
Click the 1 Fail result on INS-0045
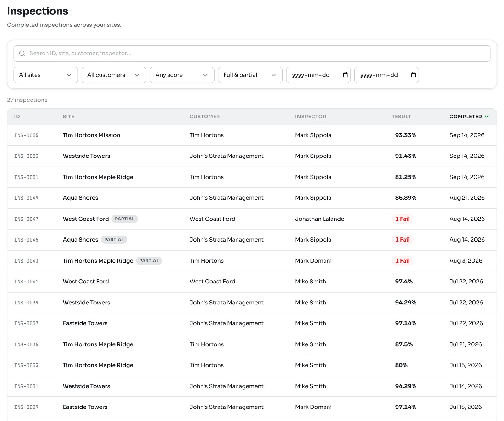coord(402,240)
